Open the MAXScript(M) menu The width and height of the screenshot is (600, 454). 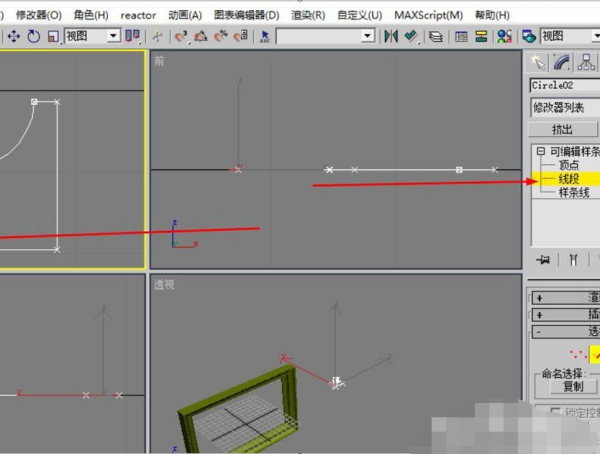428,15
